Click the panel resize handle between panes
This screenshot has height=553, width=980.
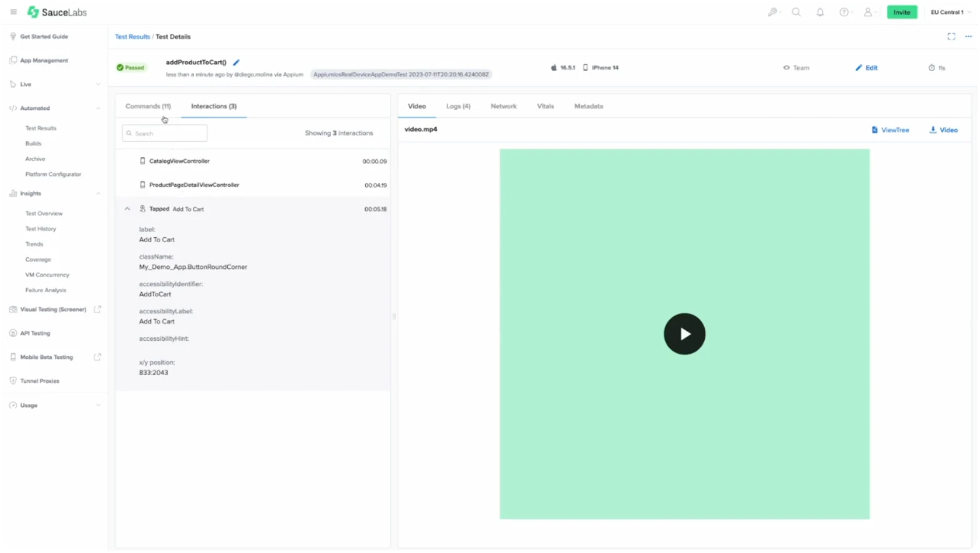394,316
